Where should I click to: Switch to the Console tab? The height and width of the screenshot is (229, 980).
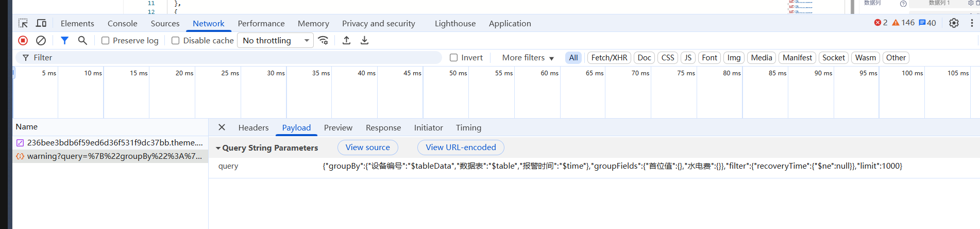point(122,23)
